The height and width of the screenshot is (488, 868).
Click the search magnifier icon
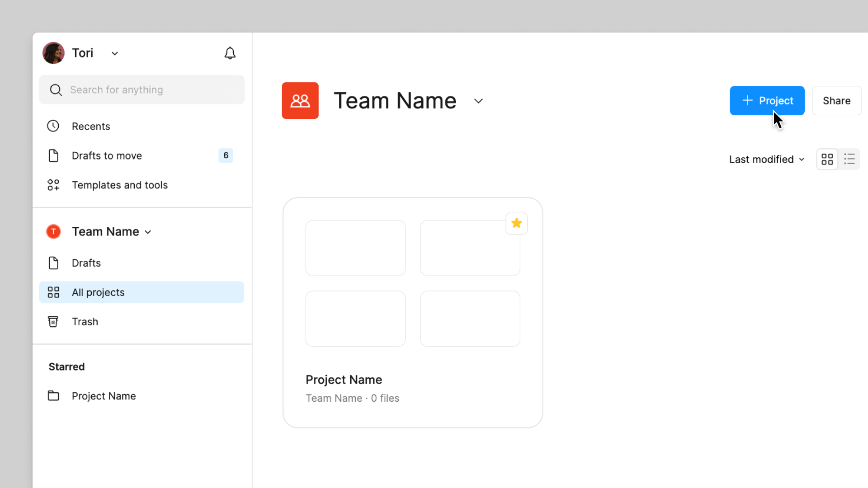coord(56,90)
